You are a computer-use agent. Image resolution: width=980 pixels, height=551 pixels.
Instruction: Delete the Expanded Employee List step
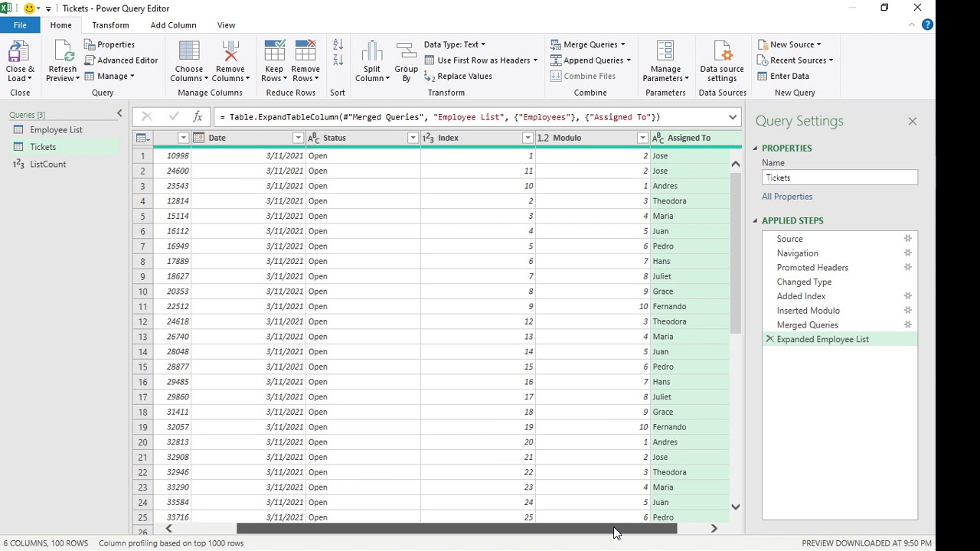(769, 339)
